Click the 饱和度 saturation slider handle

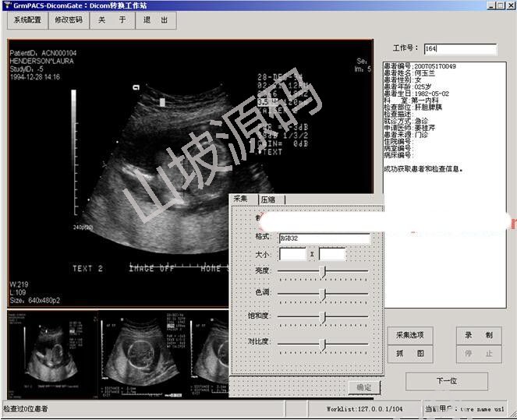coord(323,317)
